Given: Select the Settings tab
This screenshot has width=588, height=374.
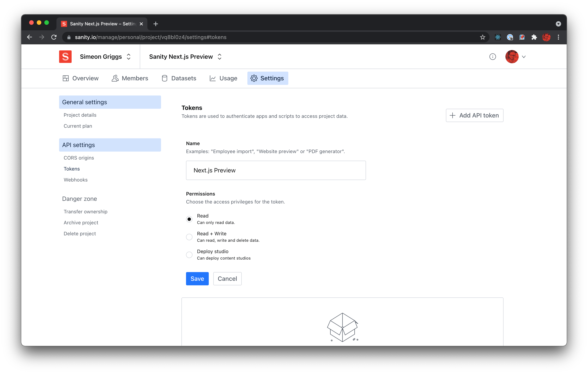Looking at the screenshot, I should [268, 78].
